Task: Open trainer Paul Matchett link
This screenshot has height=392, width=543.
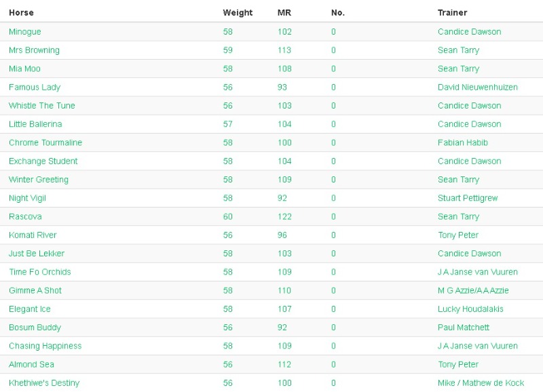Action: pos(464,328)
